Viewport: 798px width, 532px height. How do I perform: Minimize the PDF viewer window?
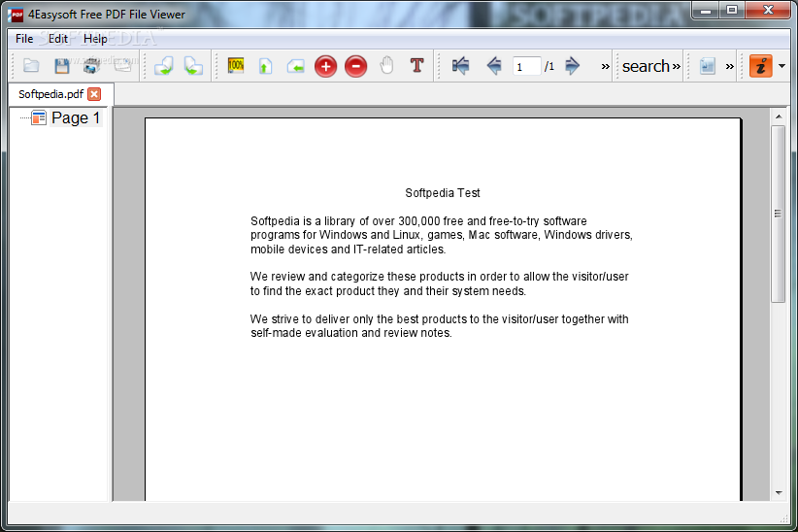pos(706,10)
